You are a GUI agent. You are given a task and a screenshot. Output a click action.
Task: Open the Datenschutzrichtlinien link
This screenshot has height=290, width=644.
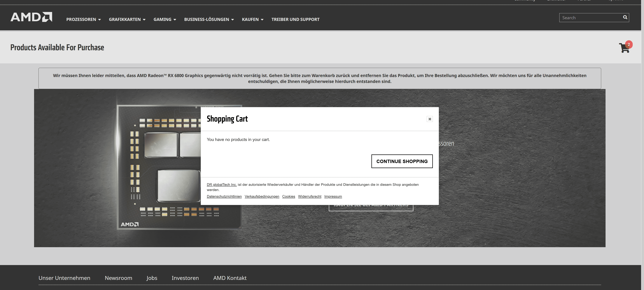(x=224, y=196)
